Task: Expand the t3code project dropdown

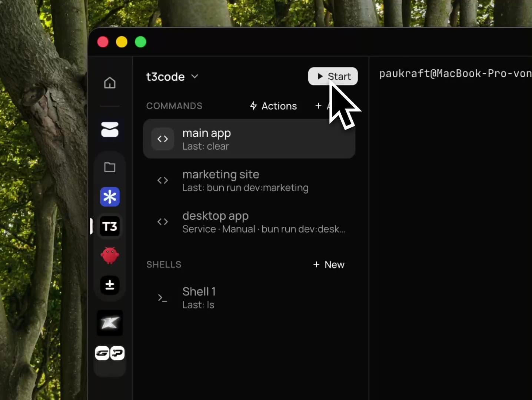Action: pos(172,77)
